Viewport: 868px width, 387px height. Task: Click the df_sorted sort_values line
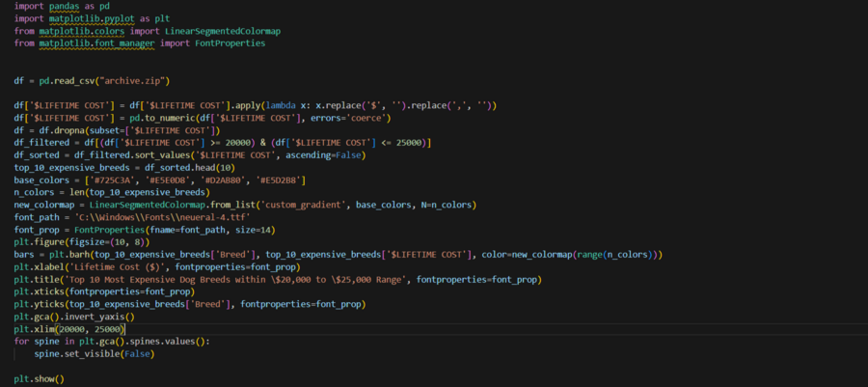coord(190,155)
